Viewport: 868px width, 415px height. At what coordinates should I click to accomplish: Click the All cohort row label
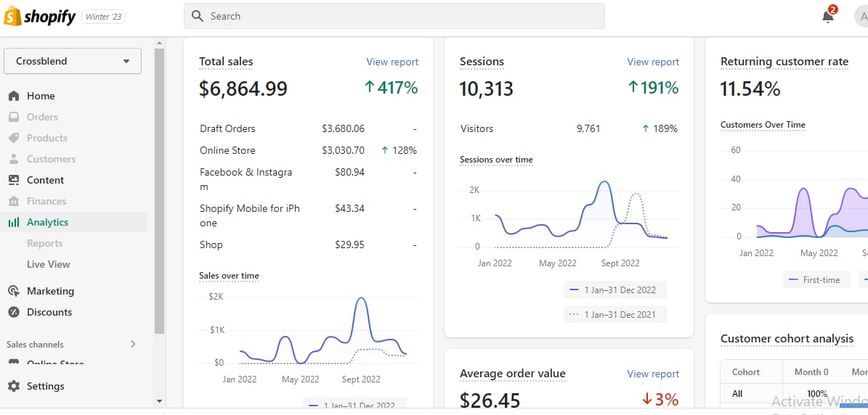737,394
